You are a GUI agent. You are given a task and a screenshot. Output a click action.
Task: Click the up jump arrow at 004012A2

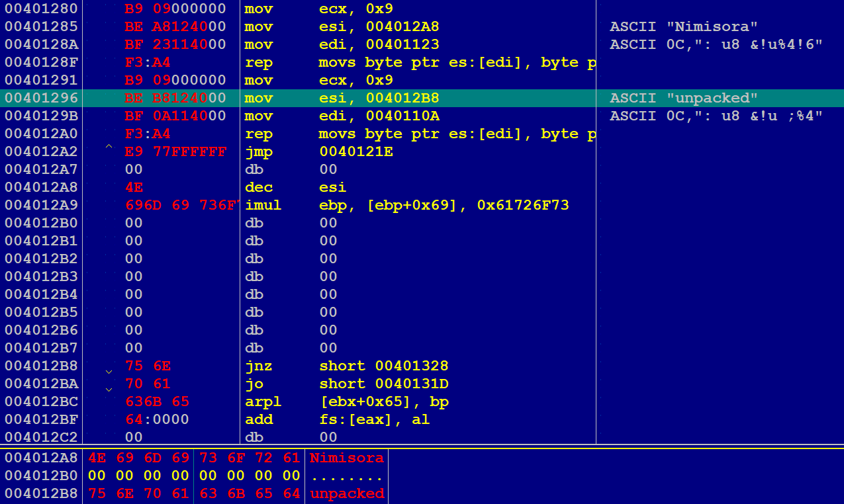(109, 147)
